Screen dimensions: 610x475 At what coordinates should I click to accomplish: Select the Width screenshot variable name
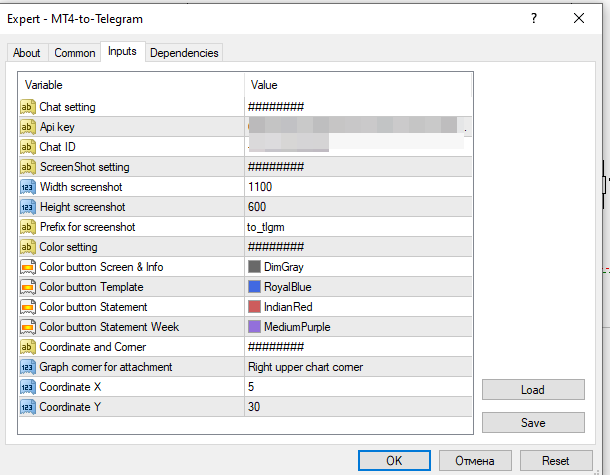pos(81,187)
